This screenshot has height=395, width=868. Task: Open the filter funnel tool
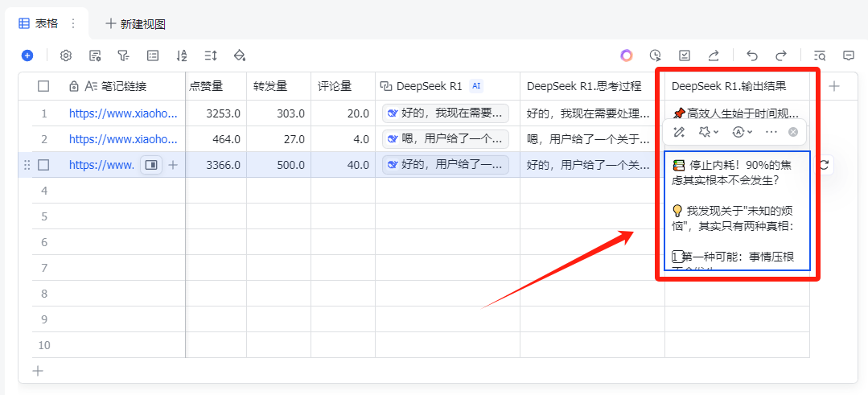[x=123, y=56]
